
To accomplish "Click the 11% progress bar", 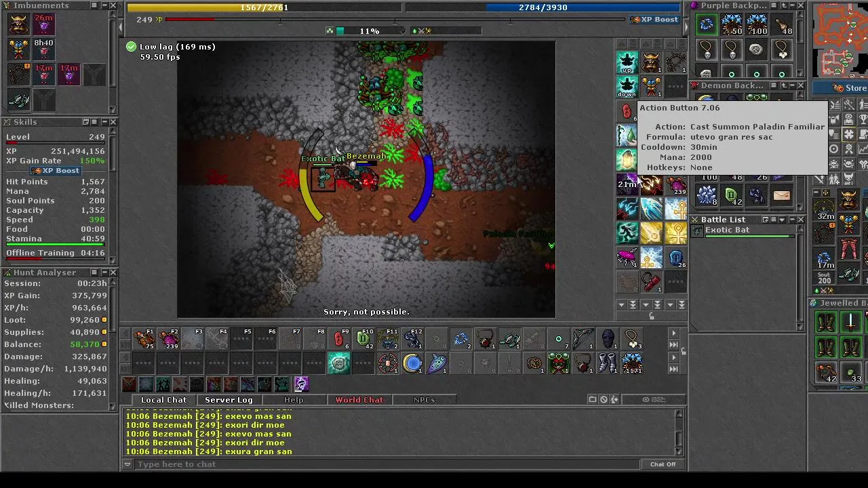I will pyautogui.click(x=370, y=30).
